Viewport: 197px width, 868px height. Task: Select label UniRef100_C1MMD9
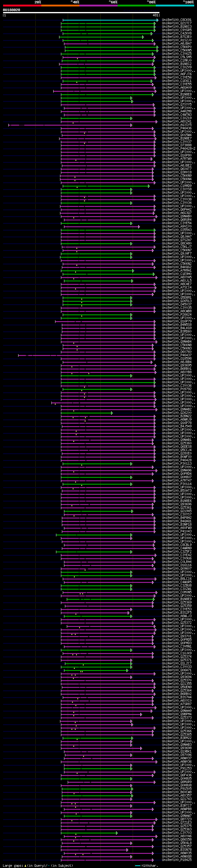[x=176, y=186]
